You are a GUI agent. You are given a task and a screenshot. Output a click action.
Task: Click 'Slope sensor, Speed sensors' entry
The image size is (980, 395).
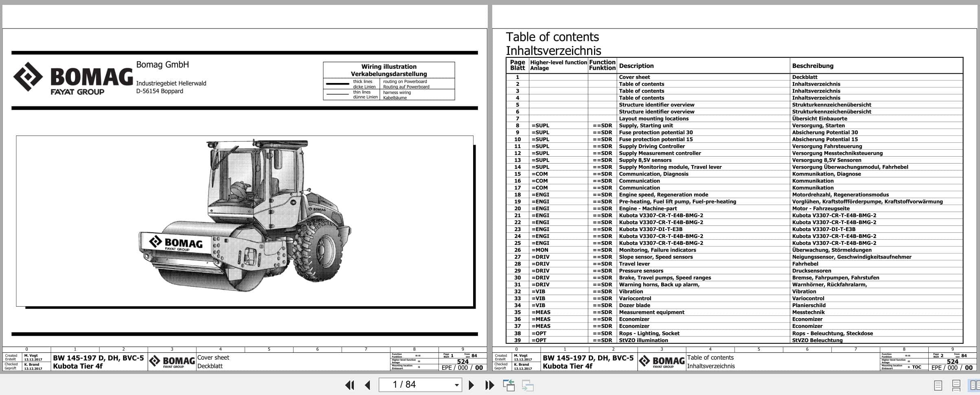point(656,257)
